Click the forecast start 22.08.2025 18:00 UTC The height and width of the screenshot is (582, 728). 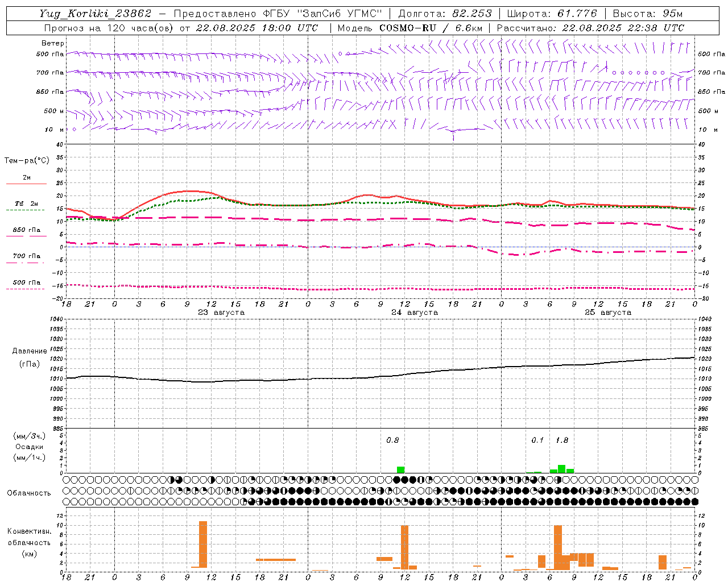click(257, 28)
